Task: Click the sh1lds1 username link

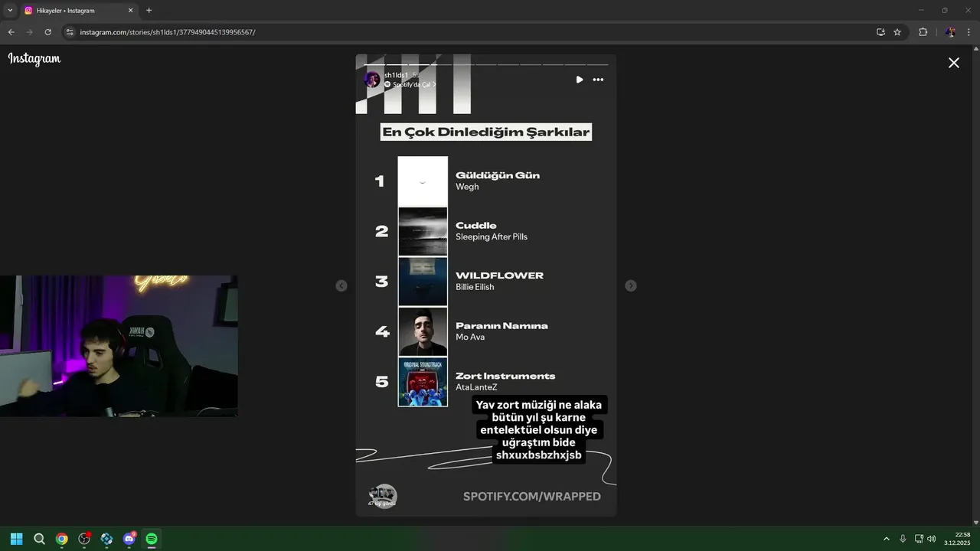Action: tap(396, 75)
